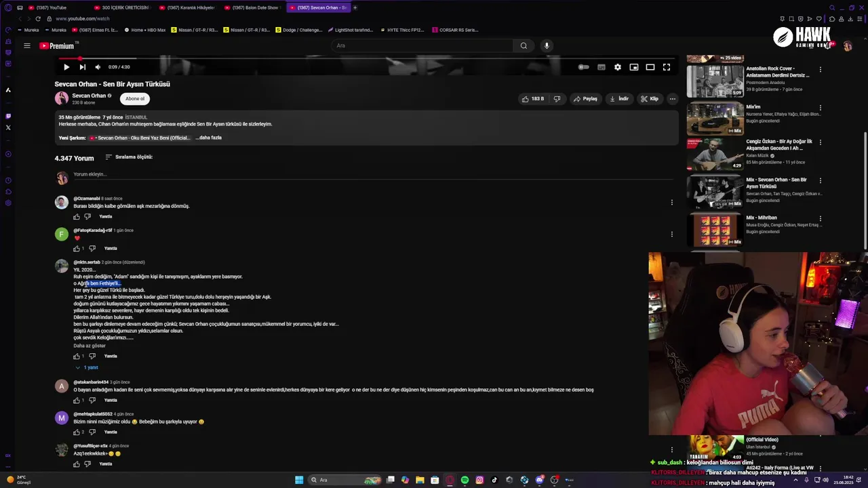Like the comment by @FatoşKaradağ-r5f
This screenshot has height=488, width=868.
tap(77, 249)
